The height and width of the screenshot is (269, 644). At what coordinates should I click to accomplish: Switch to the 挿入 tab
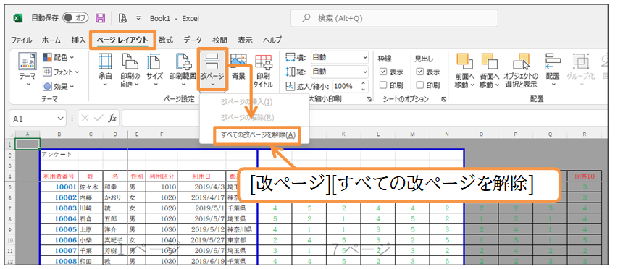pyautogui.click(x=78, y=40)
